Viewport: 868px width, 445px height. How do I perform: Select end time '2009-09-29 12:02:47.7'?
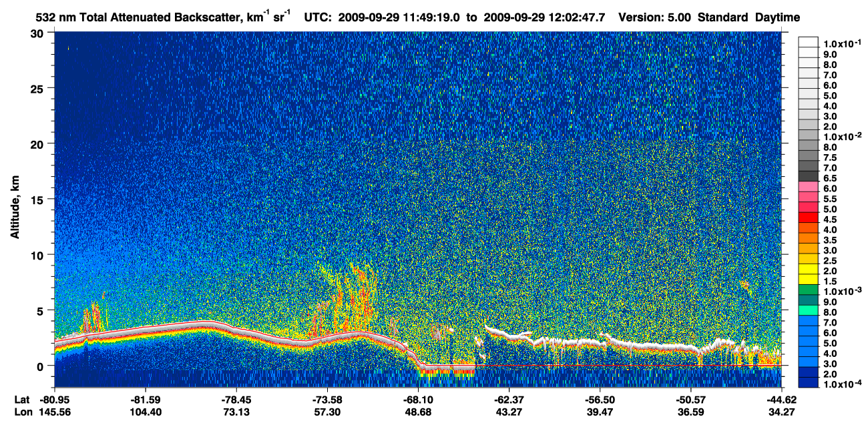(545, 17)
